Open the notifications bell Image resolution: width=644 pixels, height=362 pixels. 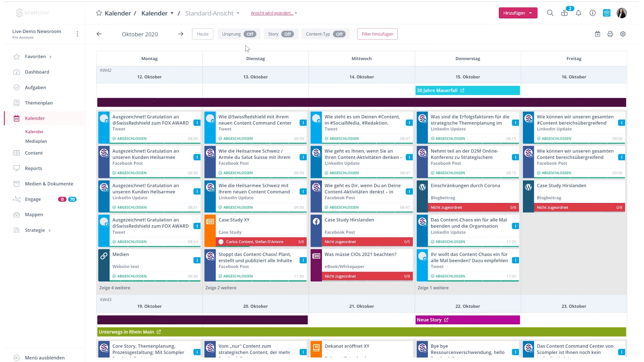pyautogui.click(x=579, y=13)
